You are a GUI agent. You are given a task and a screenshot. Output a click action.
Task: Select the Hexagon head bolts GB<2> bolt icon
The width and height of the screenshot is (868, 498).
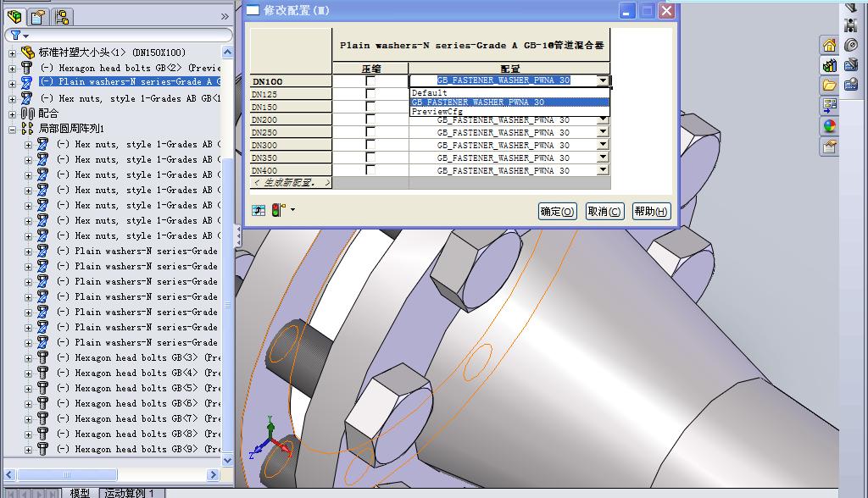[x=26, y=68]
